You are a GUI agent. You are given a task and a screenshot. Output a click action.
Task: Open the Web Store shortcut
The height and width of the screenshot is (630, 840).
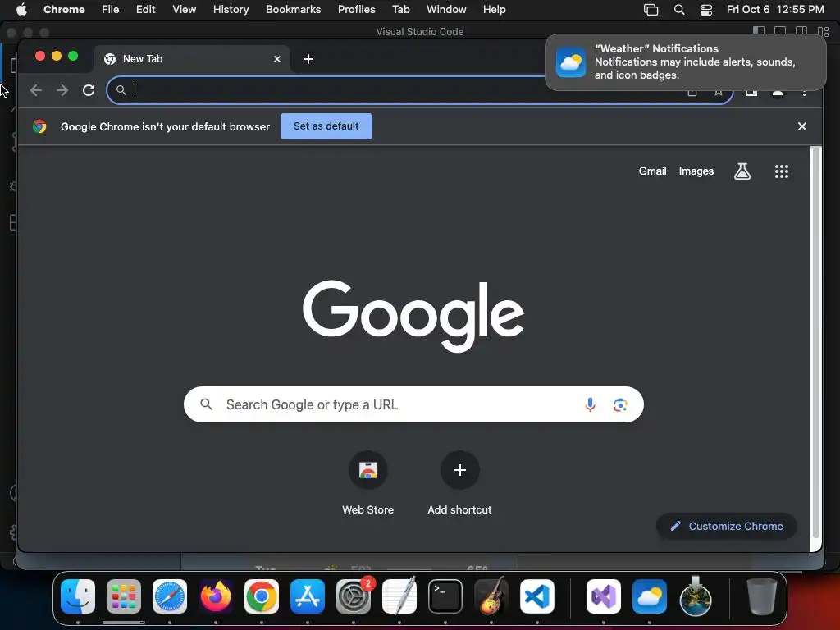(367, 482)
